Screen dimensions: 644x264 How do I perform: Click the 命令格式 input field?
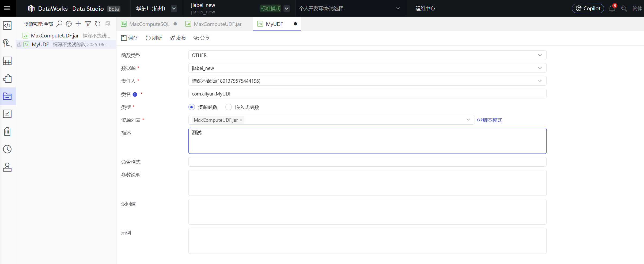coord(367,162)
